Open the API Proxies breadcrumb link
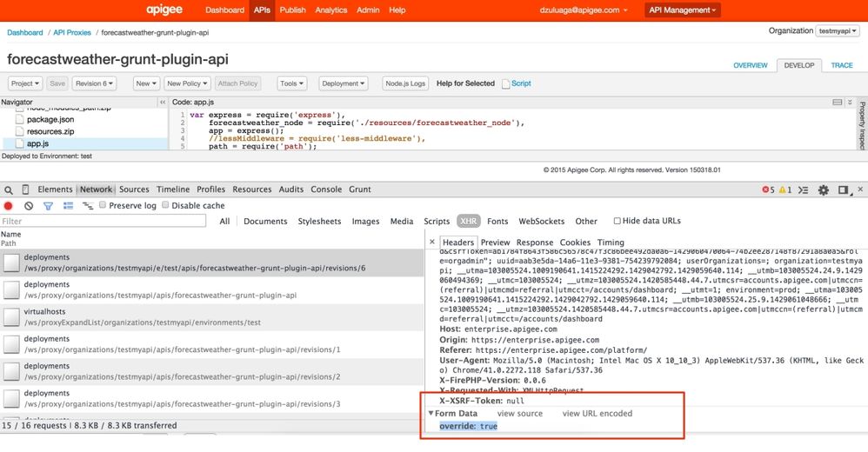This screenshot has height=452, width=868. 72,33
